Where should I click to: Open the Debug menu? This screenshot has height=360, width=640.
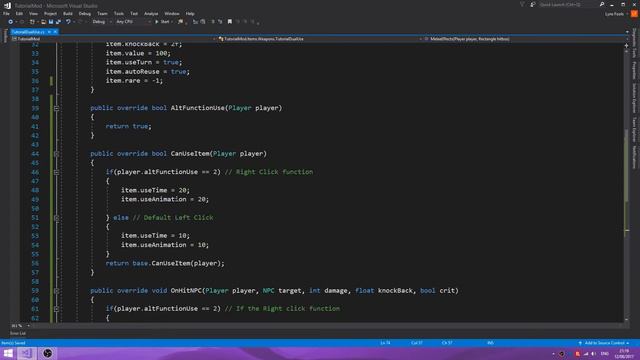click(x=84, y=14)
